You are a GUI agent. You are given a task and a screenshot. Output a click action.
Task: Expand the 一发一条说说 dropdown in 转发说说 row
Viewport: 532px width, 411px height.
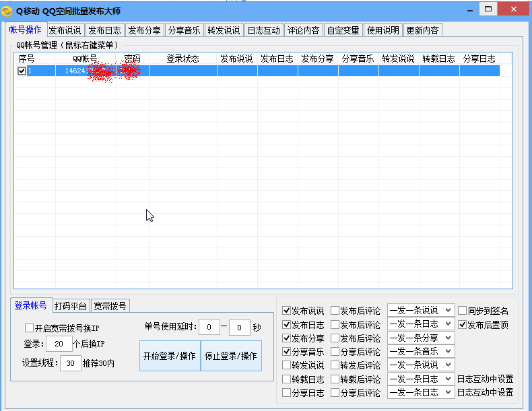(421, 365)
